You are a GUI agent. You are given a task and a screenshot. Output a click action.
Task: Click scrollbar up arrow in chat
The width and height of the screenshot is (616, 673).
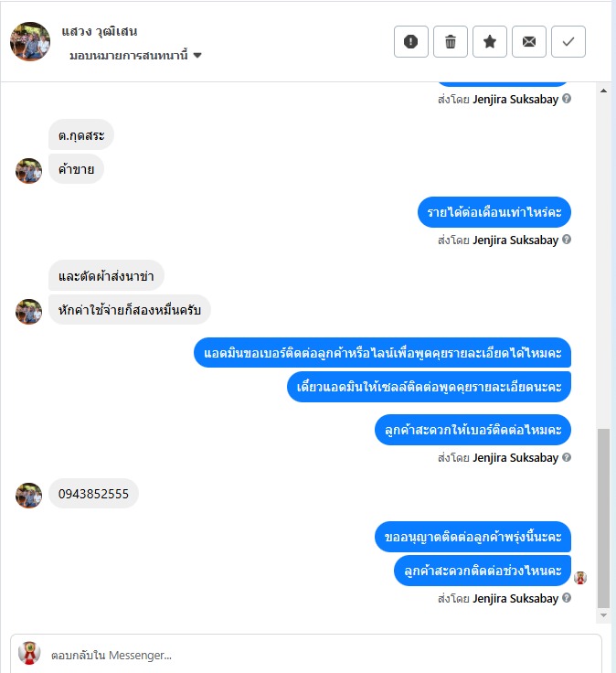tap(603, 91)
